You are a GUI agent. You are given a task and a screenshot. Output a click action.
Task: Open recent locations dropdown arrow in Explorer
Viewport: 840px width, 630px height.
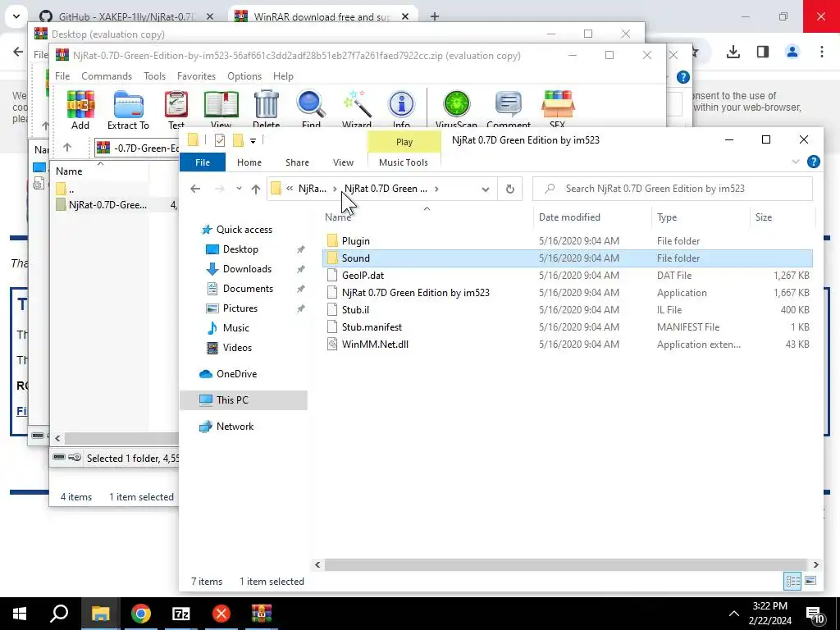pos(239,189)
